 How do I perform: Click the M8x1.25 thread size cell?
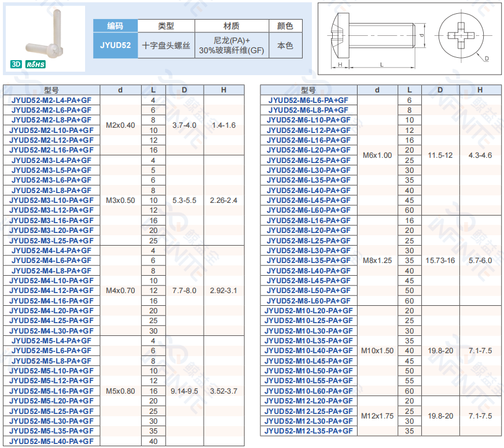click(x=377, y=261)
